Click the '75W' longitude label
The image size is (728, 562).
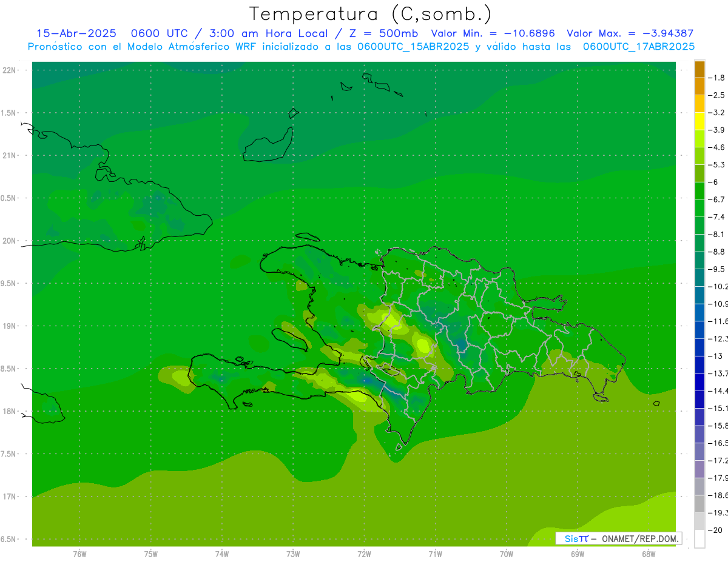click(151, 554)
